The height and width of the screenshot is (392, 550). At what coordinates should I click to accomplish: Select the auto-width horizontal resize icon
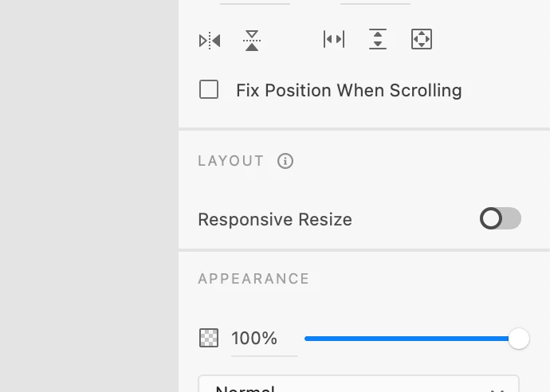(x=334, y=39)
